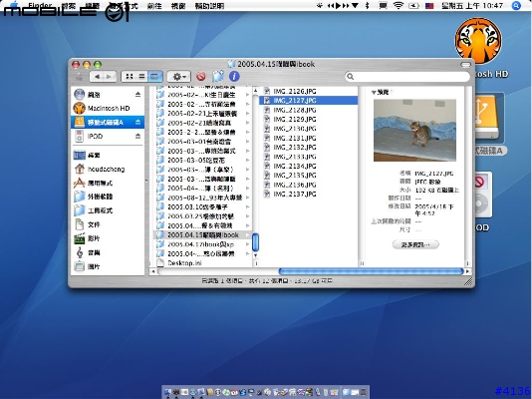This screenshot has width=532, height=399.
Task: Open the gear Action menu in the toolbar
Action: click(x=178, y=77)
